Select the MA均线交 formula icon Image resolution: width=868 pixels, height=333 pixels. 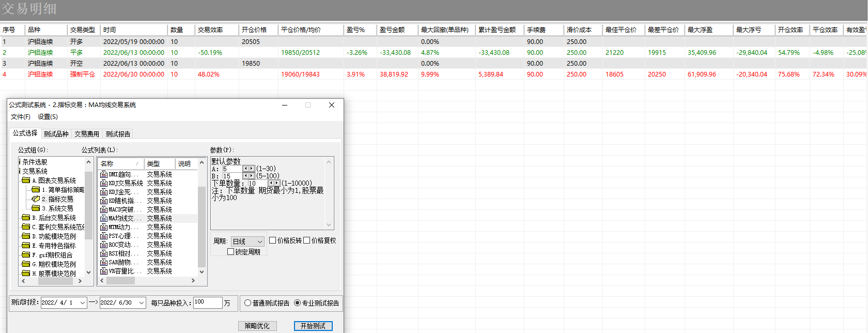click(x=104, y=218)
